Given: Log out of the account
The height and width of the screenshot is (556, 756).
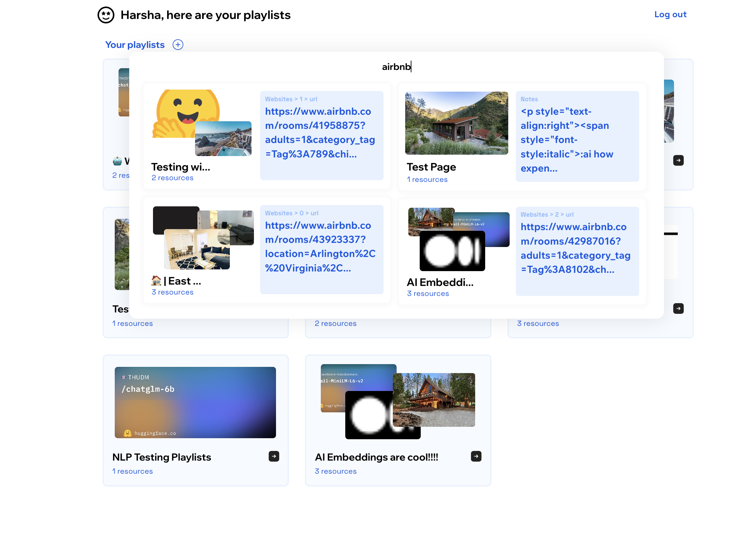Looking at the screenshot, I should pyautogui.click(x=670, y=14).
